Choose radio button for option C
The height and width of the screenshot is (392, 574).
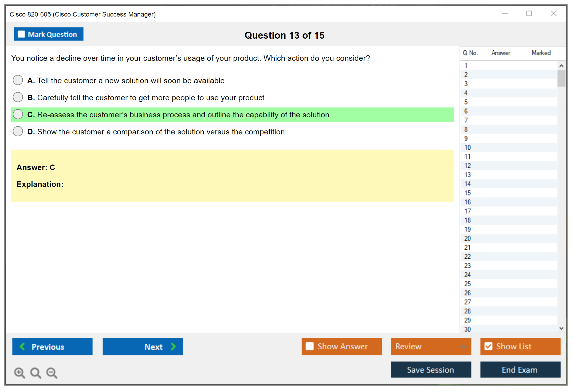click(18, 114)
